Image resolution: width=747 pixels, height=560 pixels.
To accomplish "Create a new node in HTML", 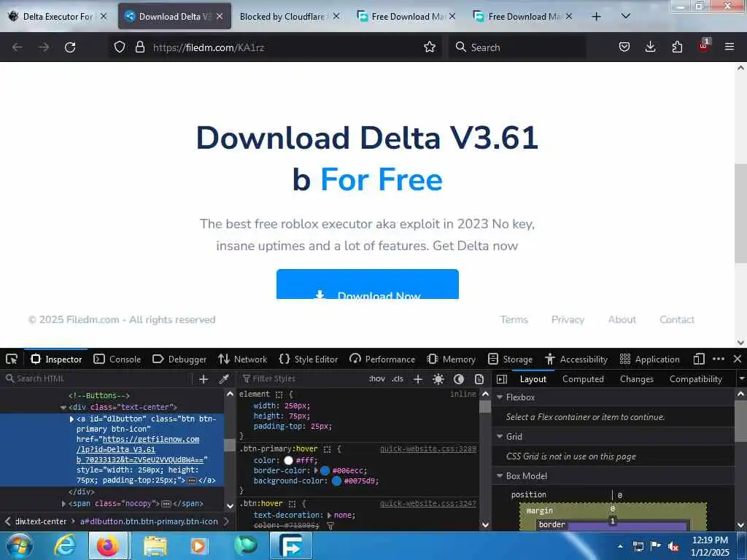I will point(204,379).
